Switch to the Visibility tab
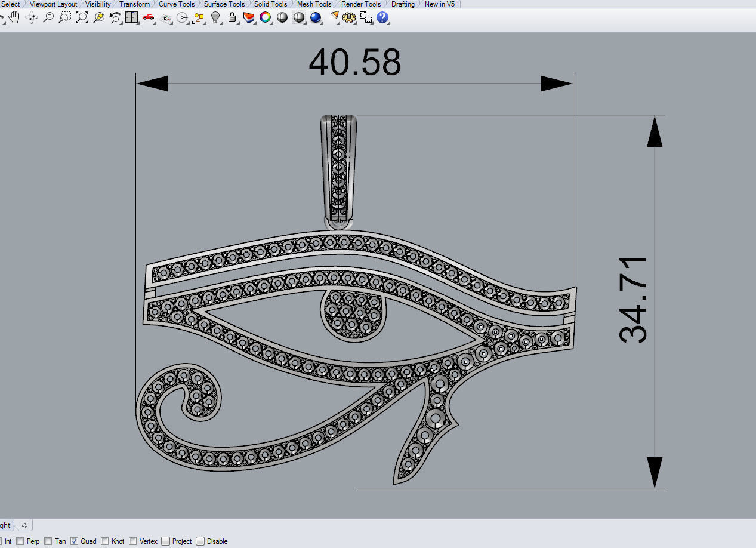Image resolution: width=756 pixels, height=548 pixels. pyautogui.click(x=98, y=4)
